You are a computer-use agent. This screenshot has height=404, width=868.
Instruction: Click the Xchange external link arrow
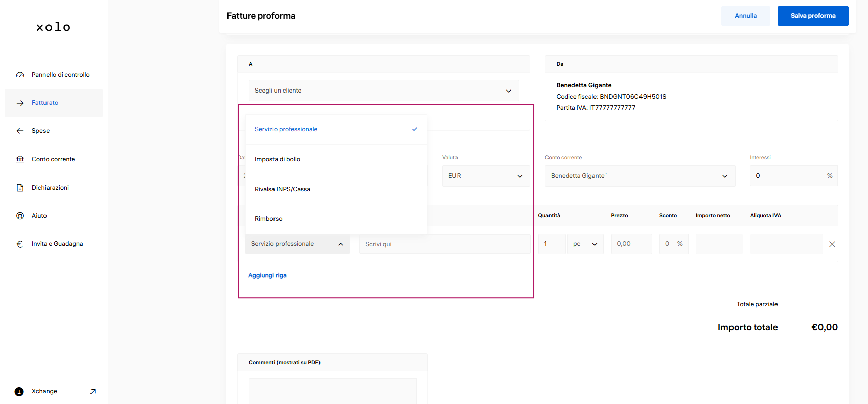click(x=93, y=392)
